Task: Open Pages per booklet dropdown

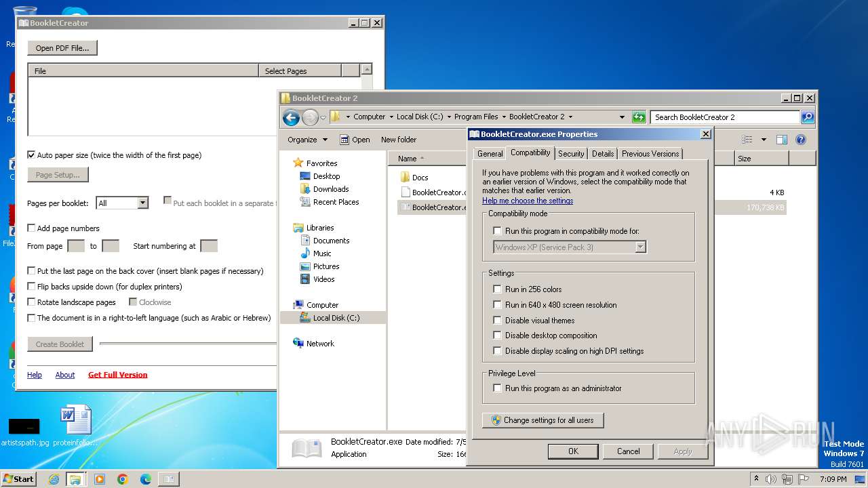Action: [142, 203]
